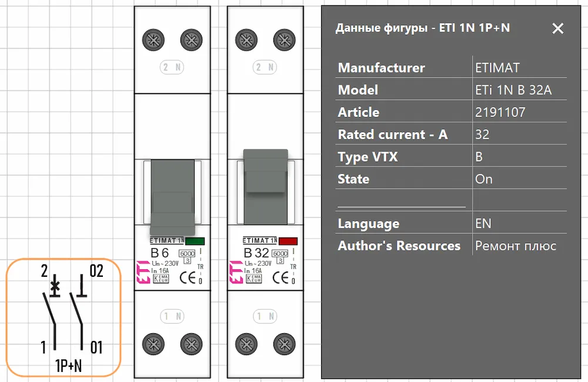Click the 'B 32' rating text on breaker

(x=256, y=253)
